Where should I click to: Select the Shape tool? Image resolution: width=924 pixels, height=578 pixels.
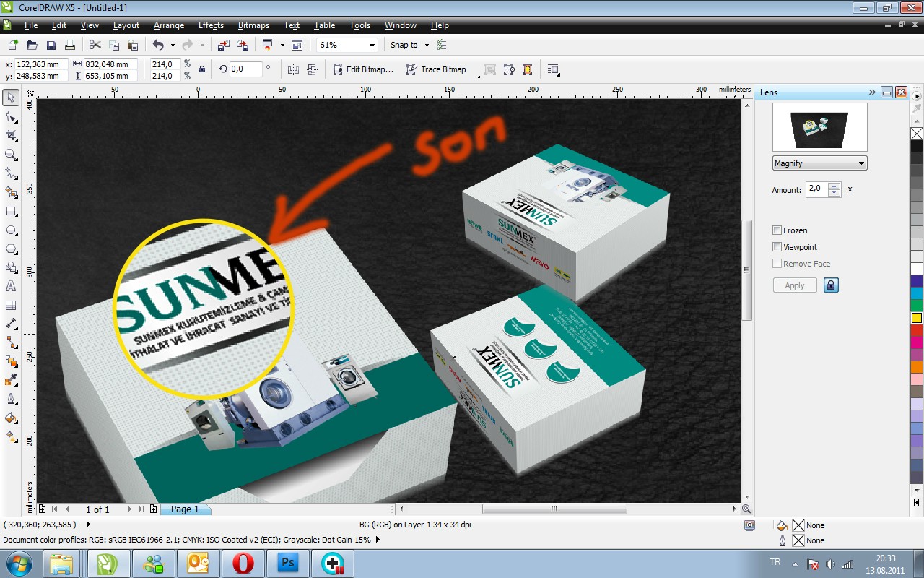(11, 116)
